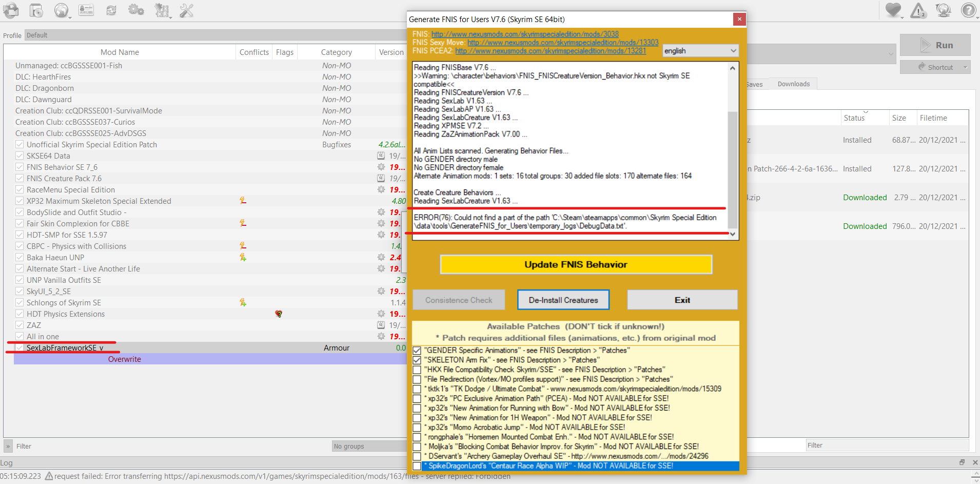Toggle the SexLabFrameworkSE mod checkbox
Viewport: 980px width, 484px height.
[x=19, y=348]
